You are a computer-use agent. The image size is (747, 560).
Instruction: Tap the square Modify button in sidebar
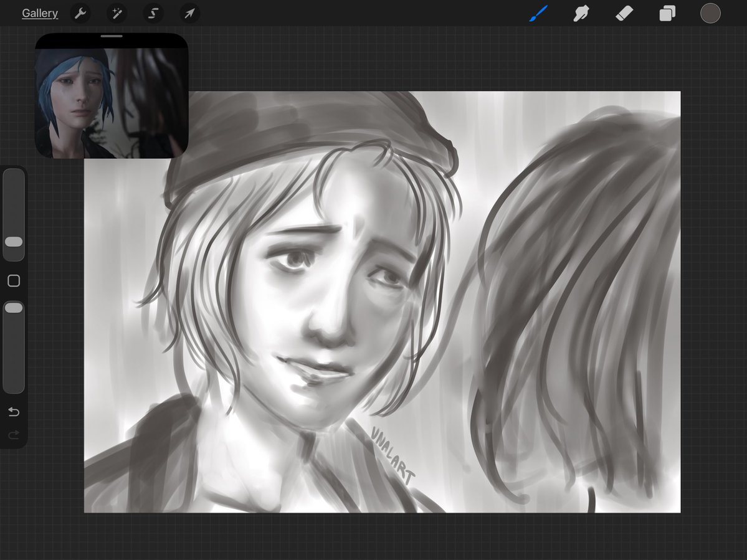click(14, 281)
